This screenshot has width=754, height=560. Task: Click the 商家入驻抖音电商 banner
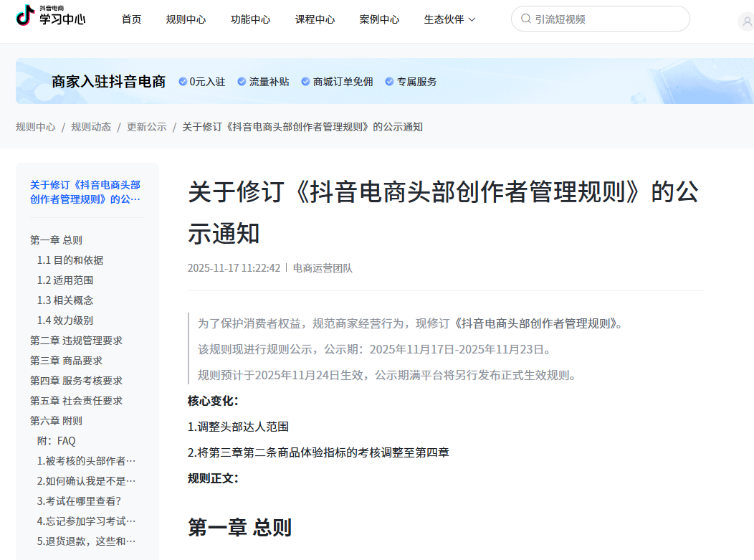[385, 81]
